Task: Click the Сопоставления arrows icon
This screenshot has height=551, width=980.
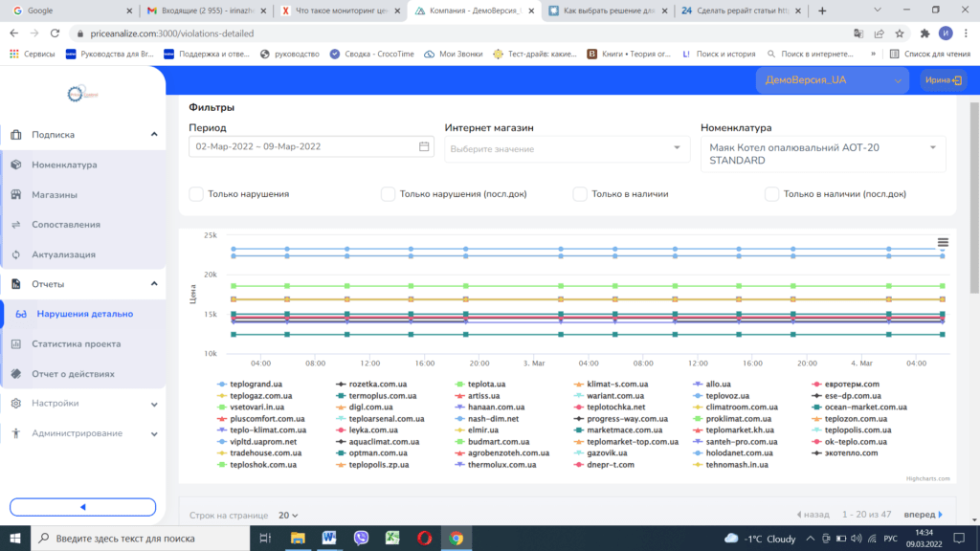Action: click(x=16, y=224)
